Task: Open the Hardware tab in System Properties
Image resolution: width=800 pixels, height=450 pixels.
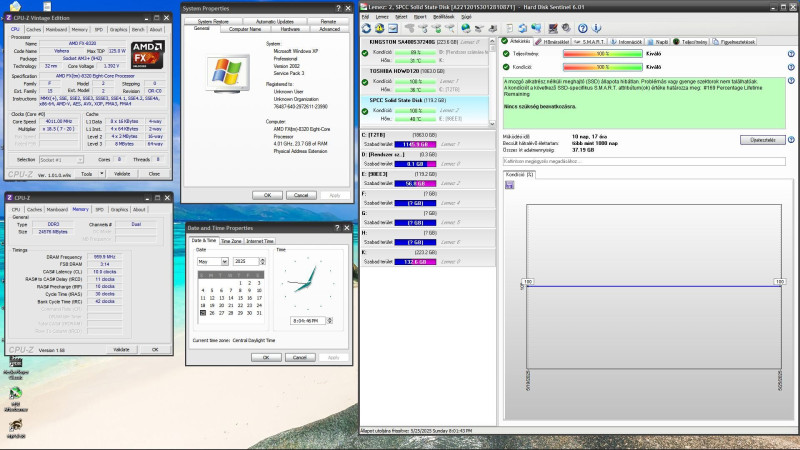Action: coord(290,29)
